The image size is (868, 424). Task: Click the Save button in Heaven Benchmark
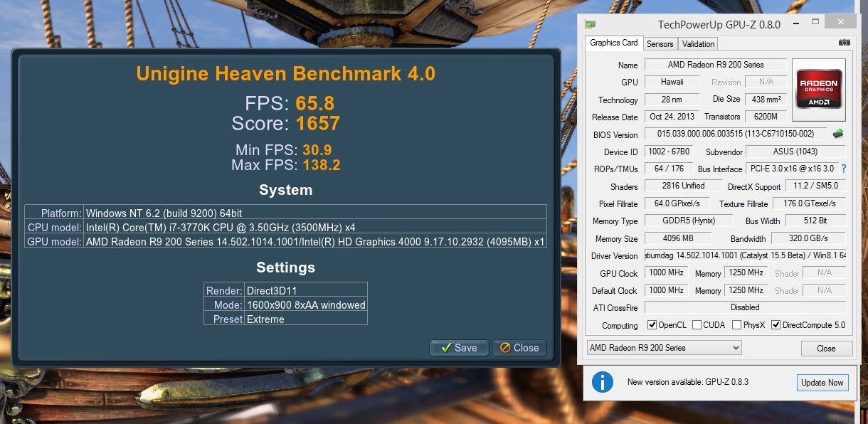[x=459, y=348]
